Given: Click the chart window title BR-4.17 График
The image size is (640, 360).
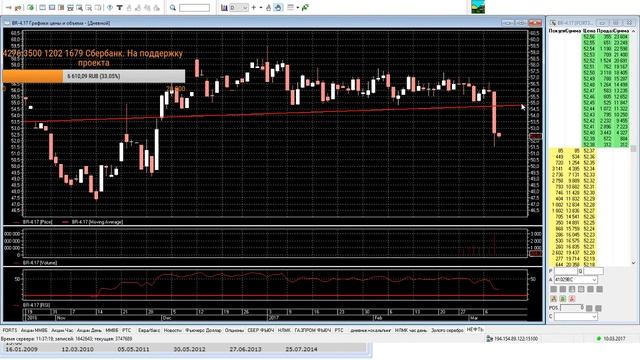Looking at the screenshot, I should tap(61, 23).
